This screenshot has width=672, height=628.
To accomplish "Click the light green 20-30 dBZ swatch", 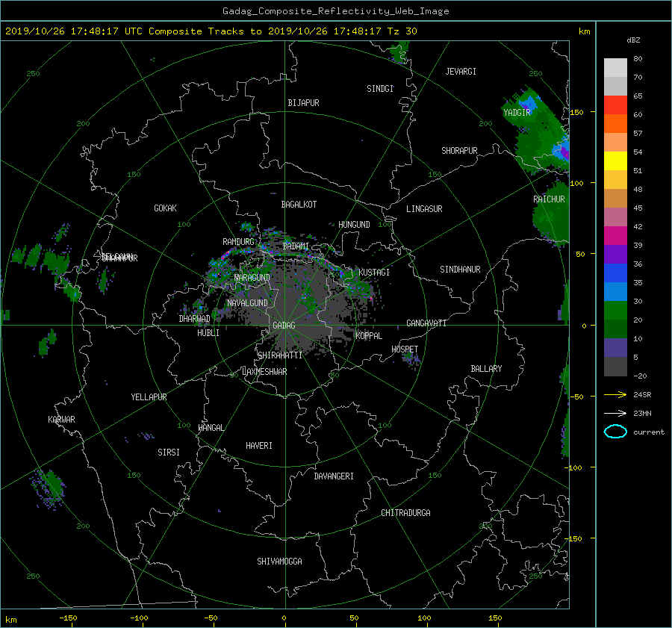I will pyautogui.click(x=615, y=310).
